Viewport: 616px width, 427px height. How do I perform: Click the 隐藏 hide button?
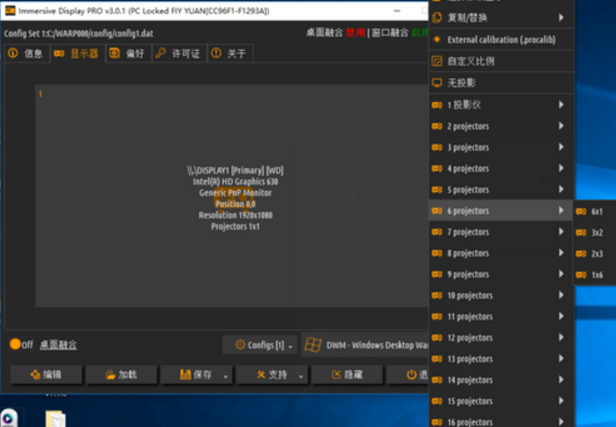pyautogui.click(x=347, y=374)
